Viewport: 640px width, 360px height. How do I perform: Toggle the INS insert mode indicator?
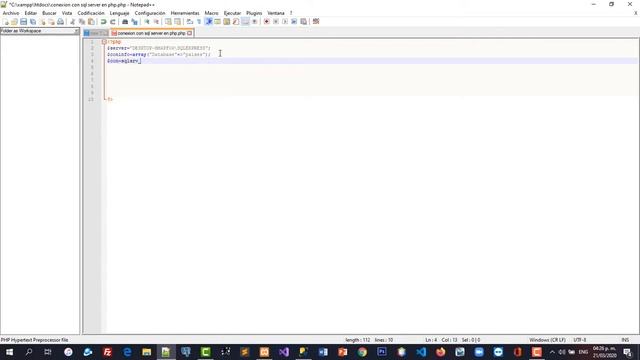coord(625,340)
